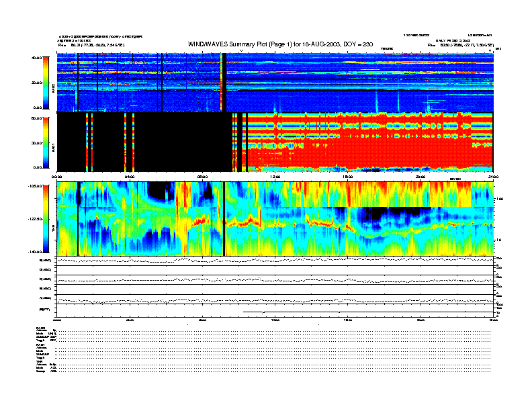Click the 40.00 label on RAD2 scale
This screenshot has width=532, height=411.
pyautogui.click(x=37, y=58)
